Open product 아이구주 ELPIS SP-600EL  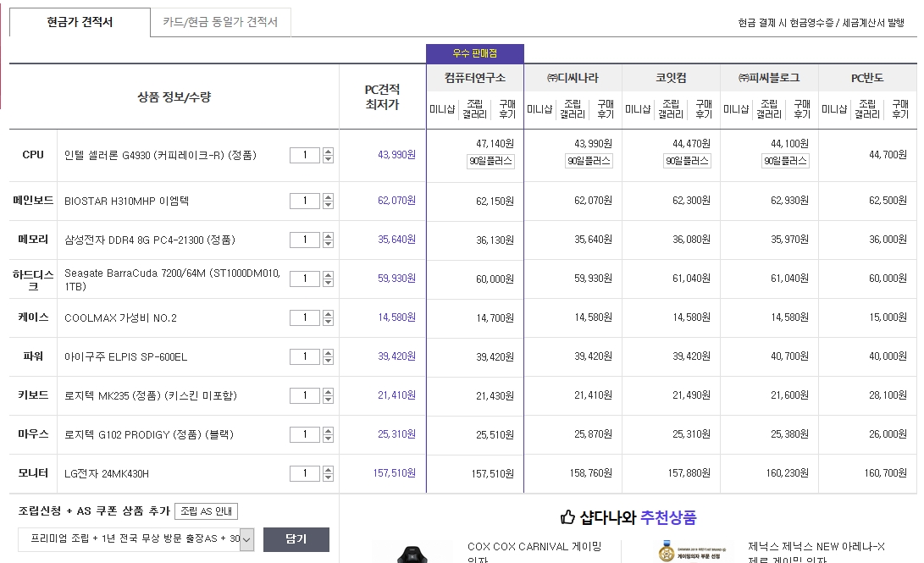[125, 357]
